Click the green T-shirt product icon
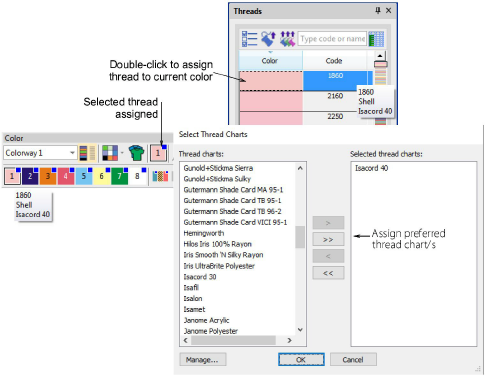 (136, 153)
